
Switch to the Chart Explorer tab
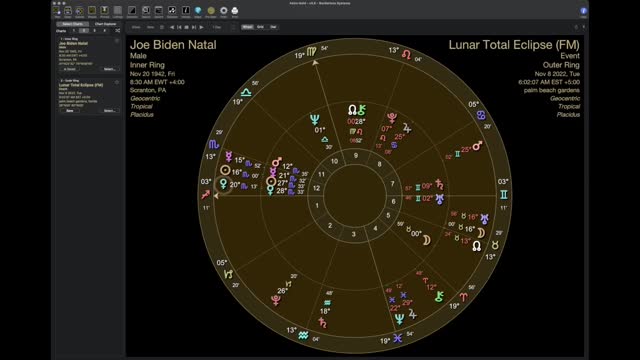tap(105, 24)
